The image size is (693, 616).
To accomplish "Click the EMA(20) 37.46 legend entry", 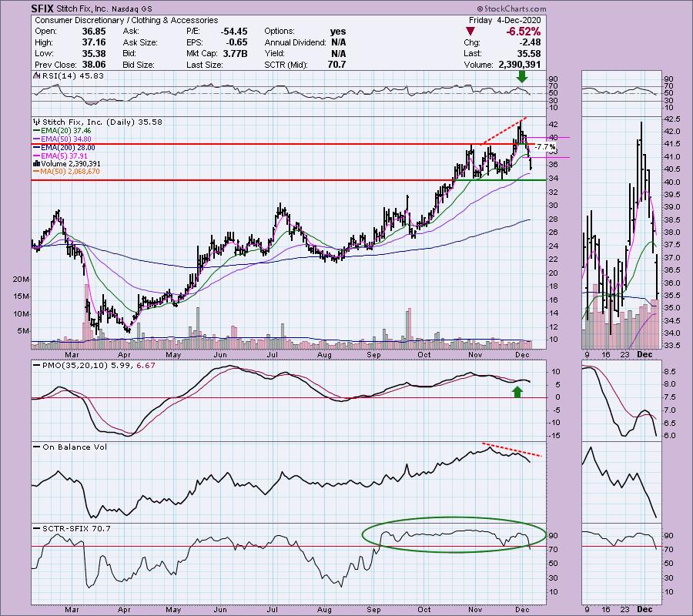I will click(x=65, y=131).
